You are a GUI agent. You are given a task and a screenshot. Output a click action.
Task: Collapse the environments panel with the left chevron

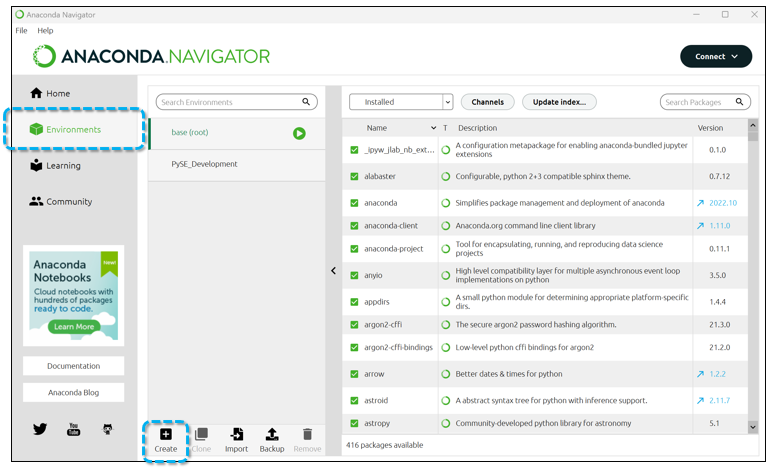334,271
